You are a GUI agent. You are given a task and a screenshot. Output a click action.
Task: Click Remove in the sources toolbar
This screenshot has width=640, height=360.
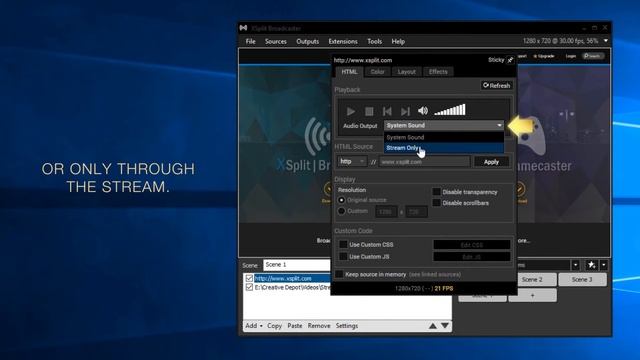319,326
